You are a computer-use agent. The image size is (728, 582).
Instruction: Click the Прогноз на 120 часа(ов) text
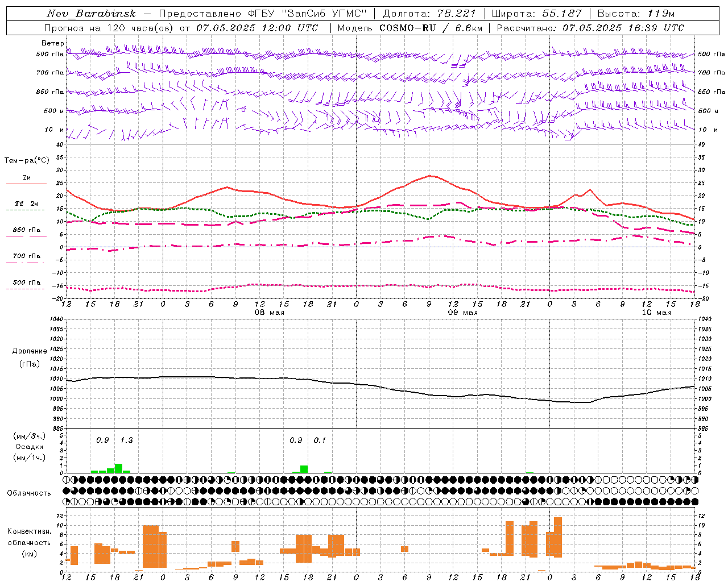(109, 28)
